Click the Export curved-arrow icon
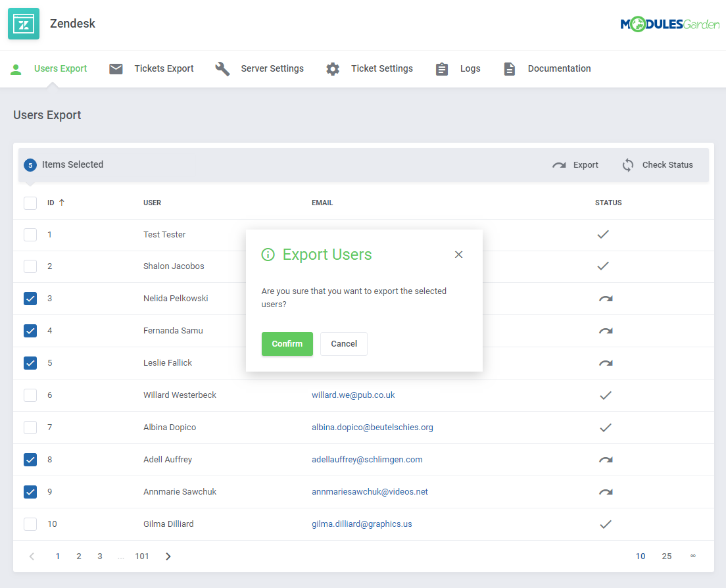 click(558, 164)
